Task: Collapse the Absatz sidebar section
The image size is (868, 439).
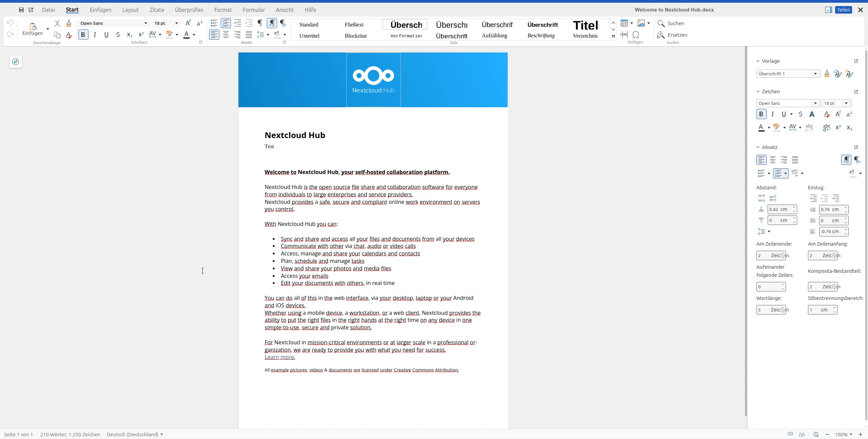Action: [x=758, y=147]
